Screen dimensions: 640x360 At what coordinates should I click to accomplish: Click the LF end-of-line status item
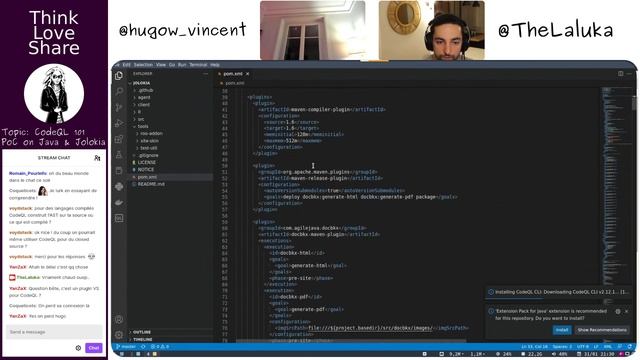(x=596, y=347)
